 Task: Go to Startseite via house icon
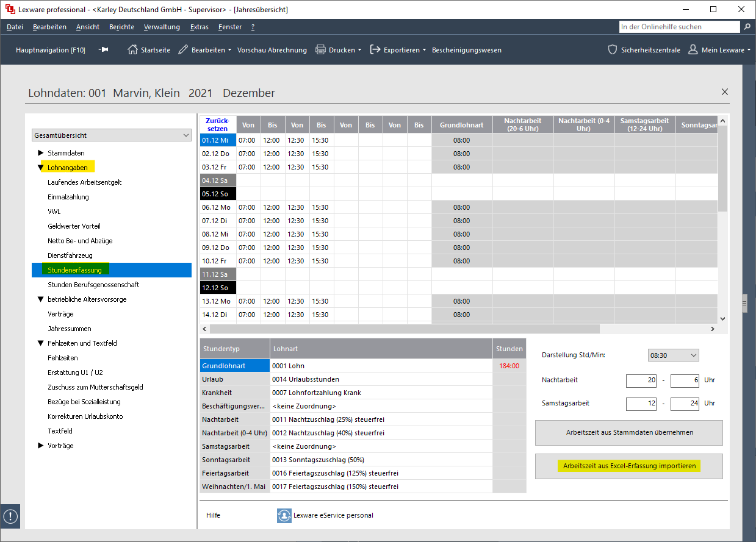click(132, 50)
